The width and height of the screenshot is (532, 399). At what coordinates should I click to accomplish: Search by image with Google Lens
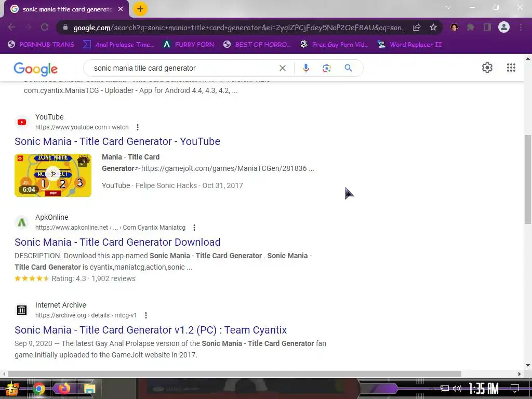click(x=326, y=68)
